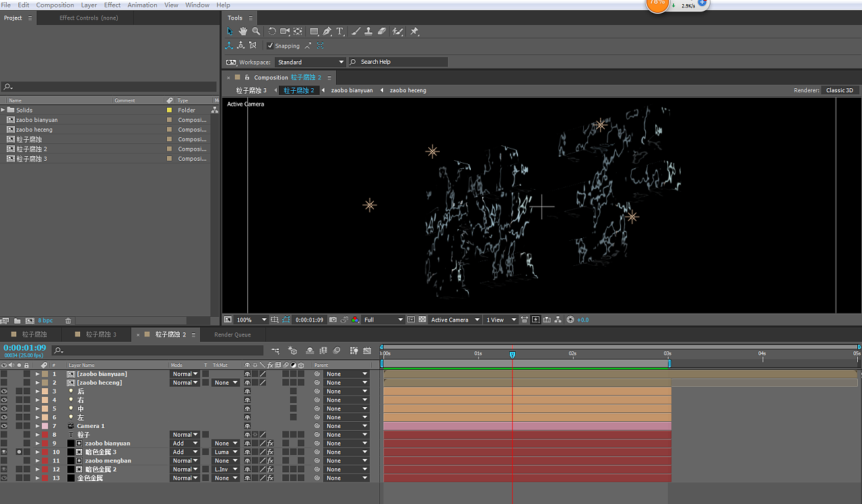862x504 pixels.
Task: Open the Layer menu
Action: [89, 5]
